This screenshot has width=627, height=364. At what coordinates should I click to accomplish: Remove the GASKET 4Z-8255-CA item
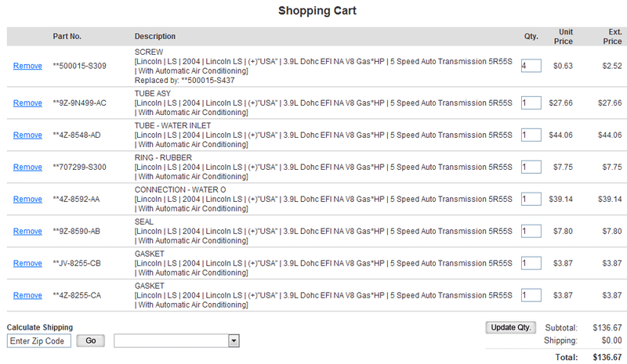pos(27,295)
